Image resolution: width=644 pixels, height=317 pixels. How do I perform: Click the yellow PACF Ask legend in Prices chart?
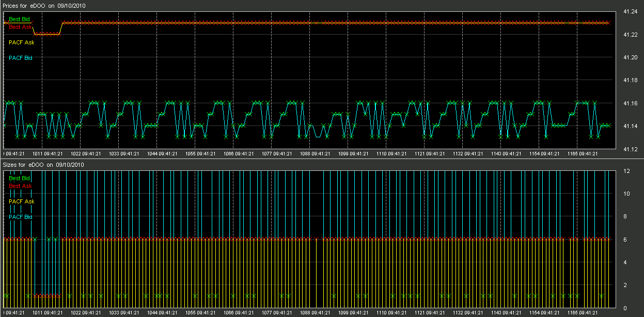coord(22,42)
